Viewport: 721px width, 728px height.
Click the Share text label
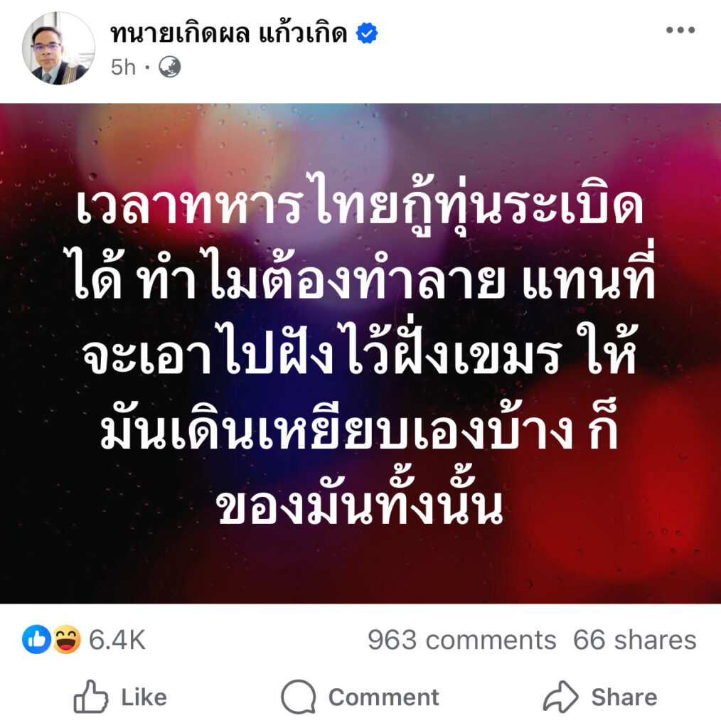[x=624, y=697]
